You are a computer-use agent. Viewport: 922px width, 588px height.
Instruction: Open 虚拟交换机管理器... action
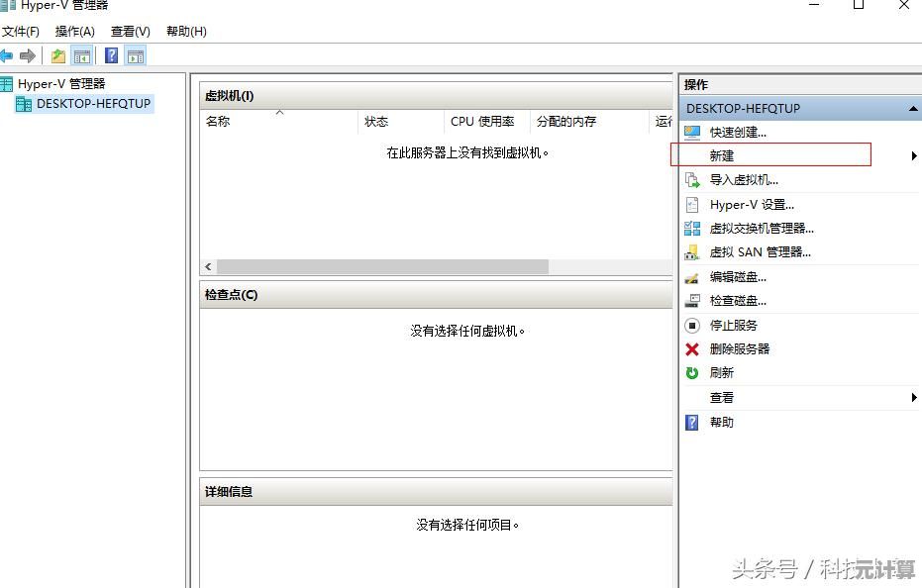pos(763,228)
